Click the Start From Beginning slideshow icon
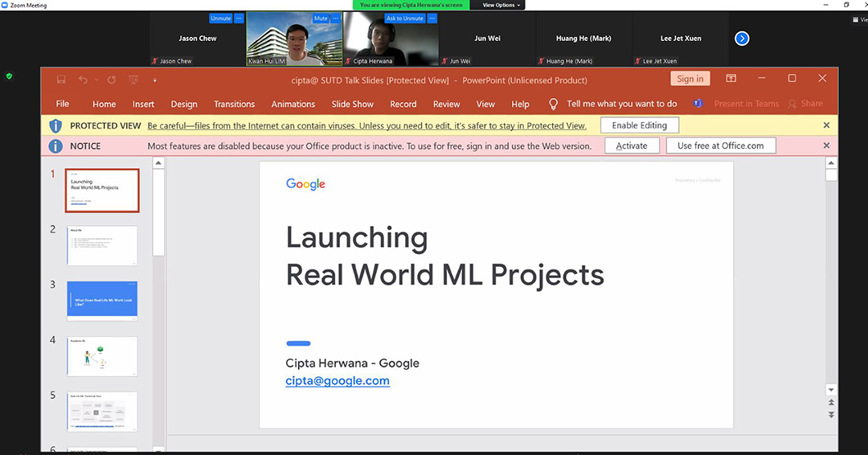This screenshot has height=455, width=868. point(133,80)
